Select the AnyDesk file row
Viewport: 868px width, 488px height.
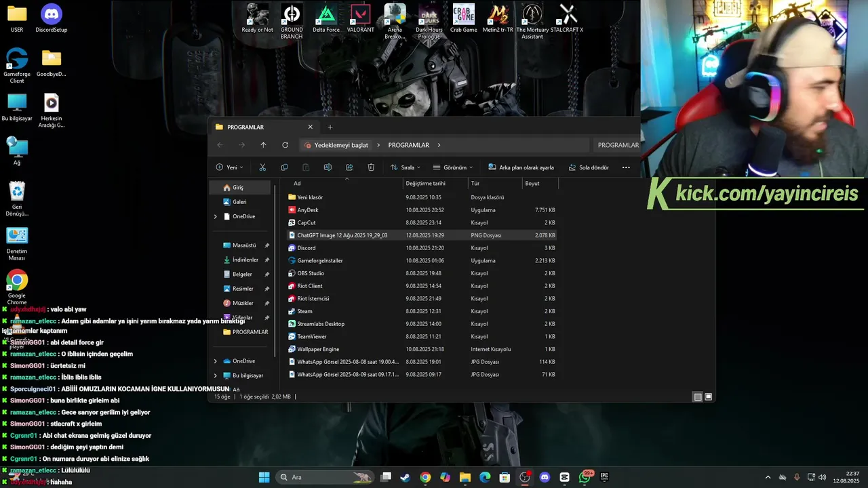coord(422,210)
